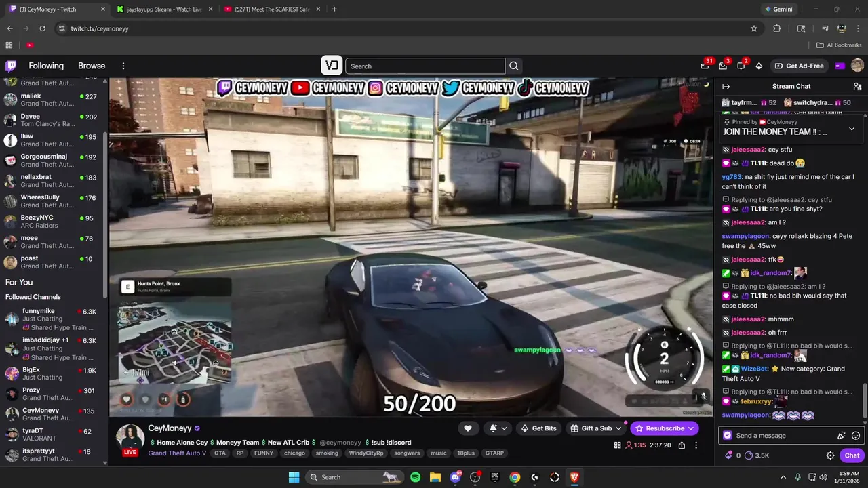868x488 pixels.
Task: Open the emote picker in chat input
Action: click(856, 436)
